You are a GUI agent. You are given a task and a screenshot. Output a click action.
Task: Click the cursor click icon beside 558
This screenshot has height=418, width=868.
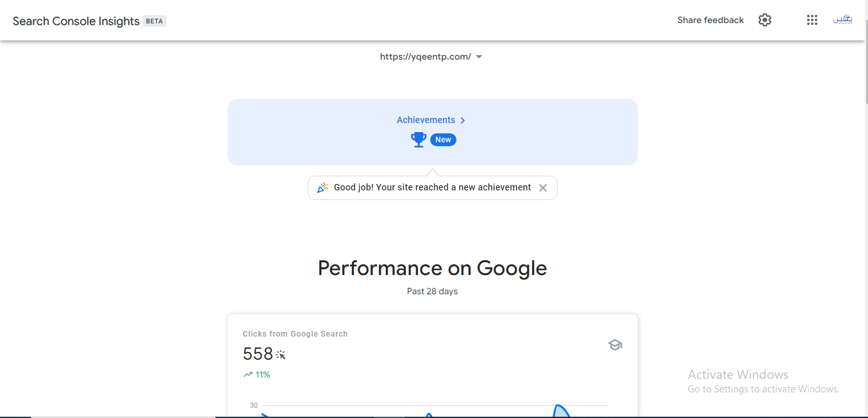click(x=281, y=355)
